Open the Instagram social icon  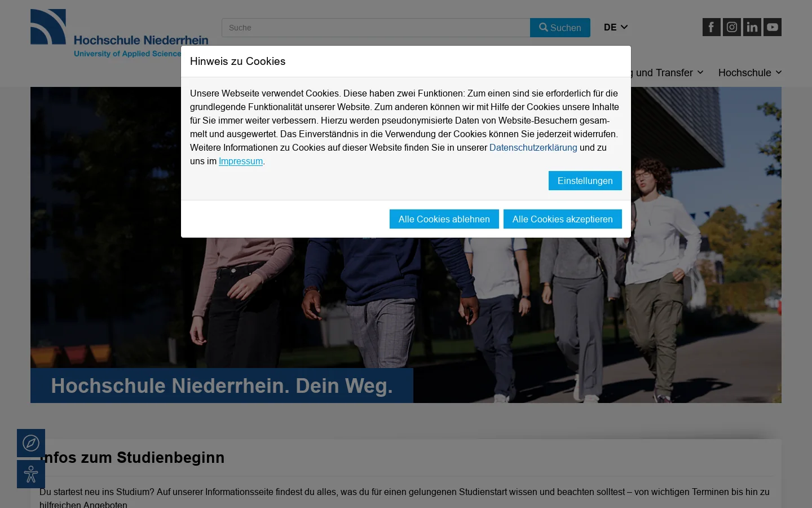coord(732,27)
